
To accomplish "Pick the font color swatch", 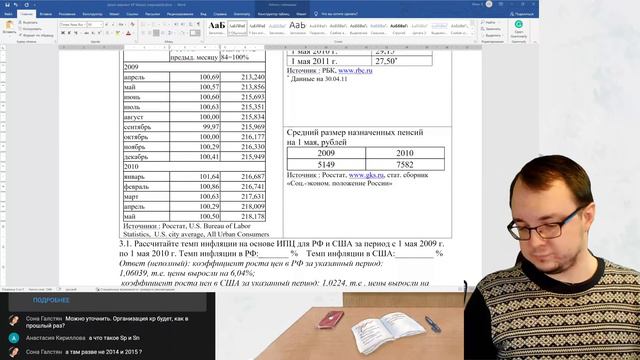I will [x=128, y=33].
